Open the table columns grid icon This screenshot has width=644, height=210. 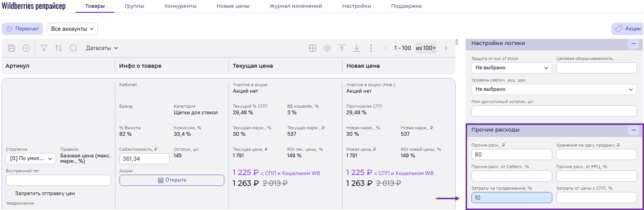click(x=312, y=48)
